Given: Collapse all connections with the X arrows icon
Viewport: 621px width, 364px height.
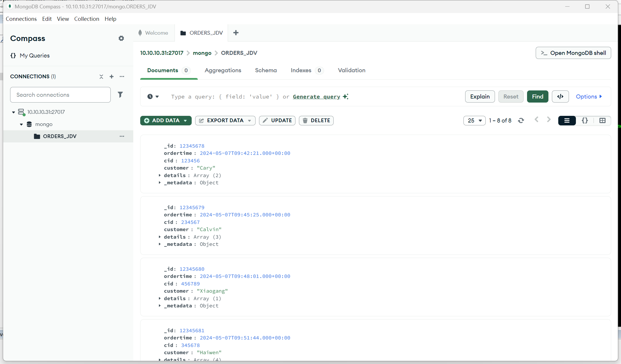Looking at the screenshot, I should 101,77.
